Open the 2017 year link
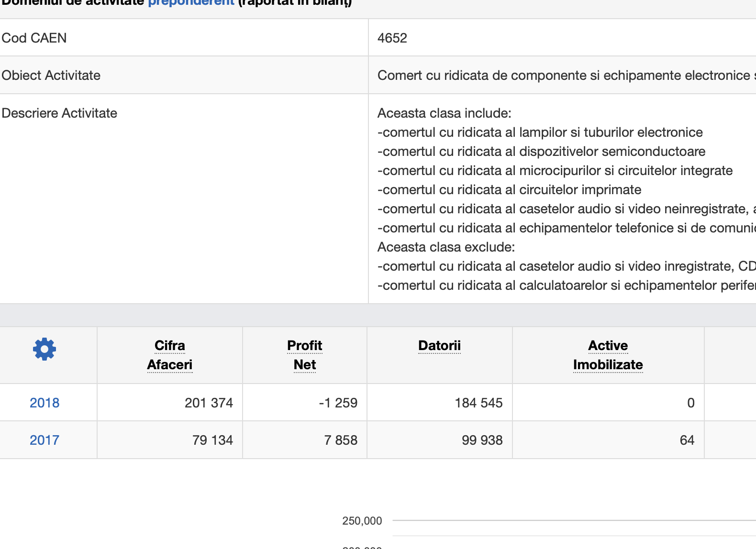Screen dimensions: 756x549 pyautogui.click(x=44, y=440)
